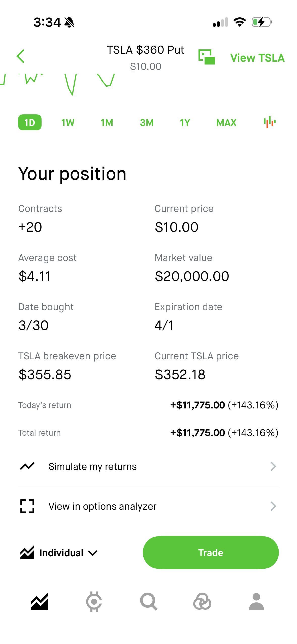Viewport: 297px width, 644px height.
Task: Open the crypto tab icon
Action: coord(94,602)
